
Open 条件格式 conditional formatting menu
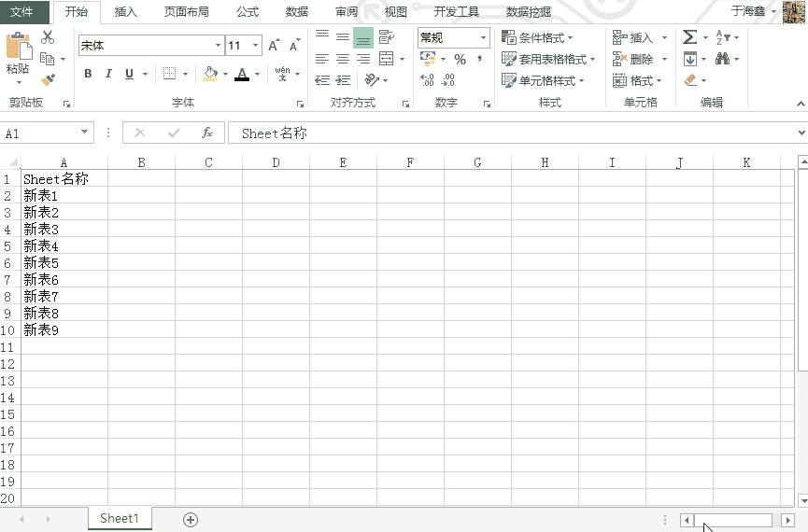point(537,37)
